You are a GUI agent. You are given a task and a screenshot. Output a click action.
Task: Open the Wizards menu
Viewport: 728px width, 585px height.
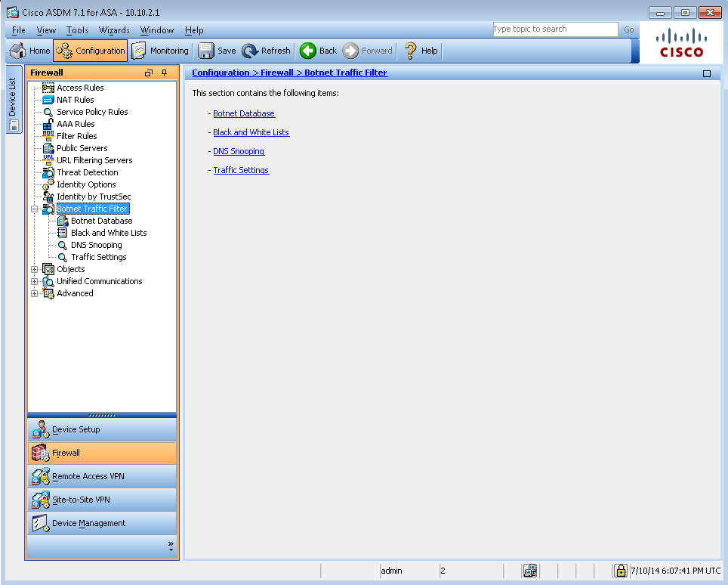(x=114, y=30)
